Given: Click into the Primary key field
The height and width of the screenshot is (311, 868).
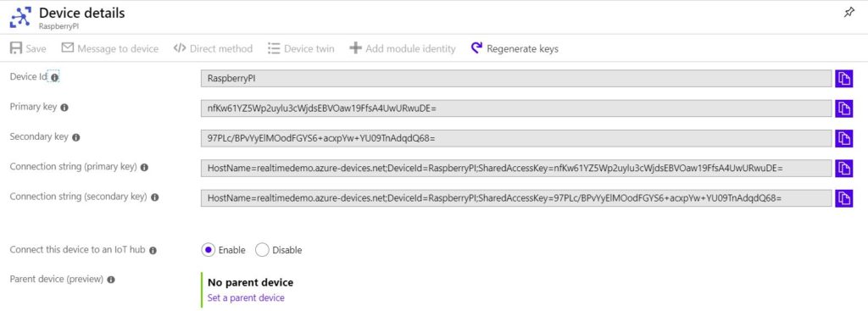Looking at the screenshot, I should coord(516,108).
